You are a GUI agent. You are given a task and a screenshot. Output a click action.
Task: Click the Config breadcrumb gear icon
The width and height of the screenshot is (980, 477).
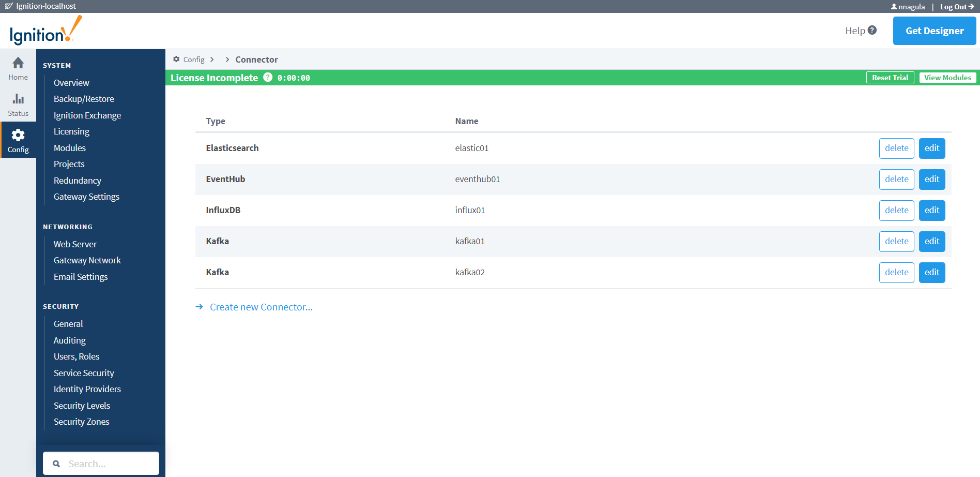pyautogui.click(x=176, y=59)
